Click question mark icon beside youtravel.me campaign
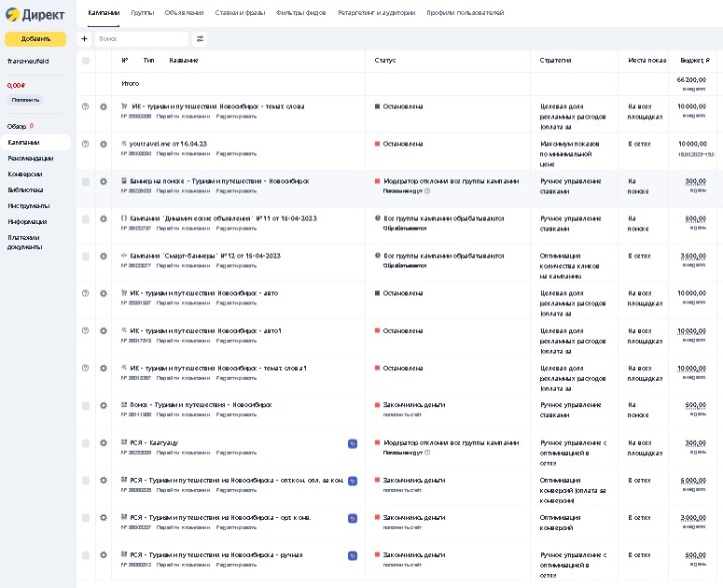This screenshot has height=588, width=723. pyautogui.click(x=86, y=145)
